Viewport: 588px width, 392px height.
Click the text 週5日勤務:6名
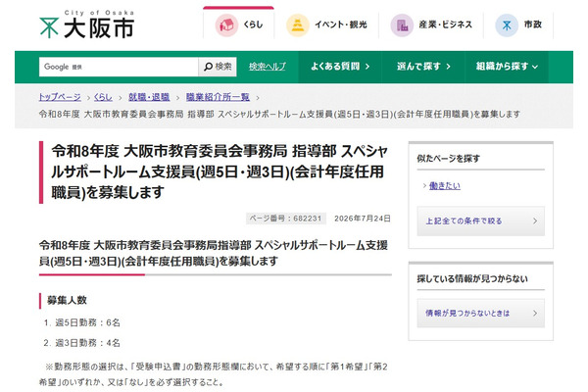point(88,322)
